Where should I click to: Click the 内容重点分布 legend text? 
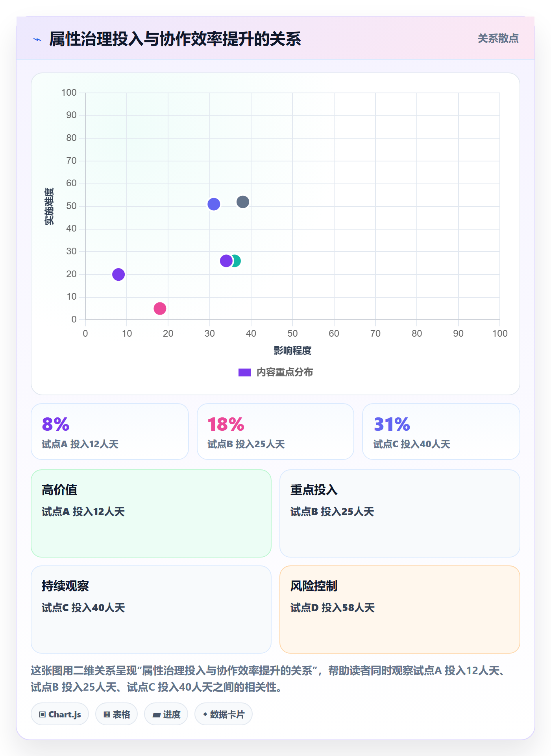tap(285, 372)
